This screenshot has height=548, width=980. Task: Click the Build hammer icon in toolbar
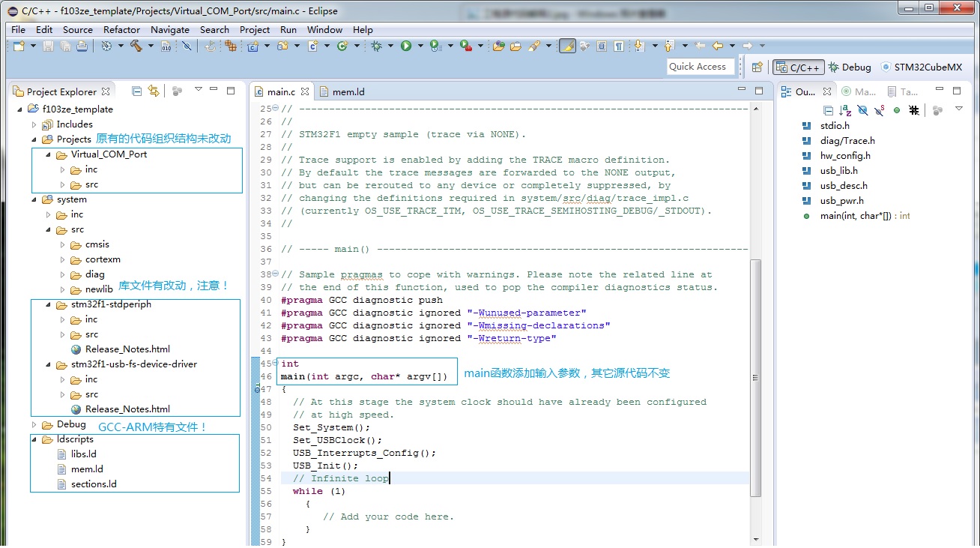point(136,46)
